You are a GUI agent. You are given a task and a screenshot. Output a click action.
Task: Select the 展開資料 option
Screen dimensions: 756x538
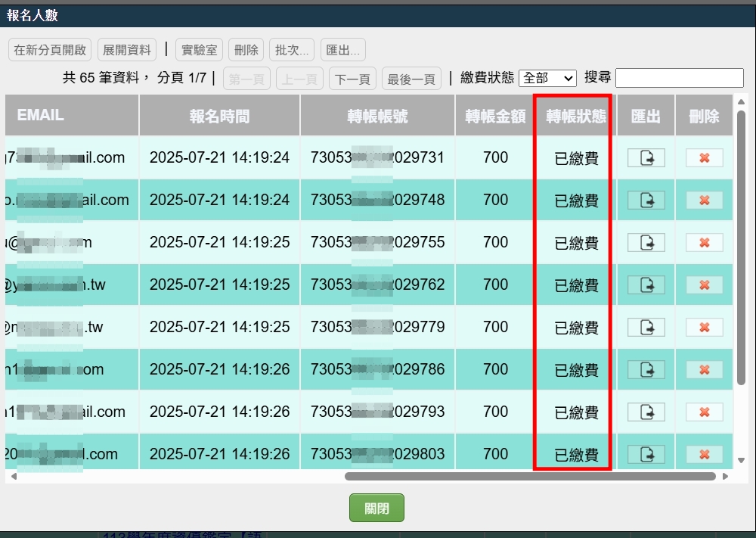pos(126,49)
